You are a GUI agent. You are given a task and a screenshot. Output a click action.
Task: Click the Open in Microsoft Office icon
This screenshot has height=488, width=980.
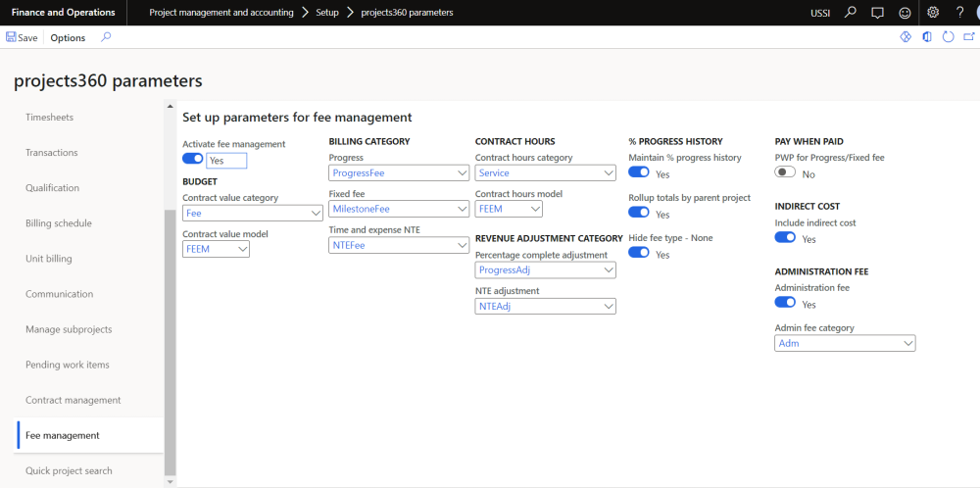point(926,37)
